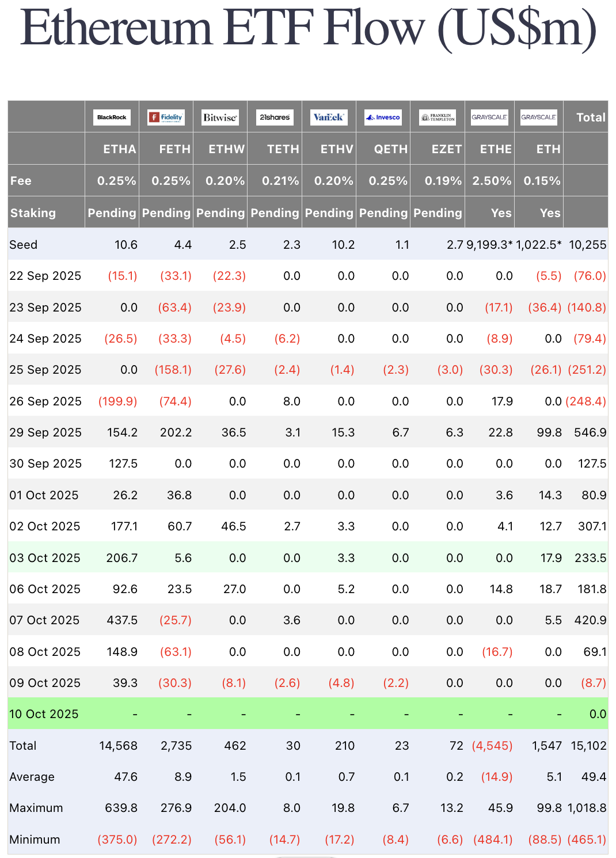Select the EZET ticker header

pyautogui.click(x=447, y=149)
